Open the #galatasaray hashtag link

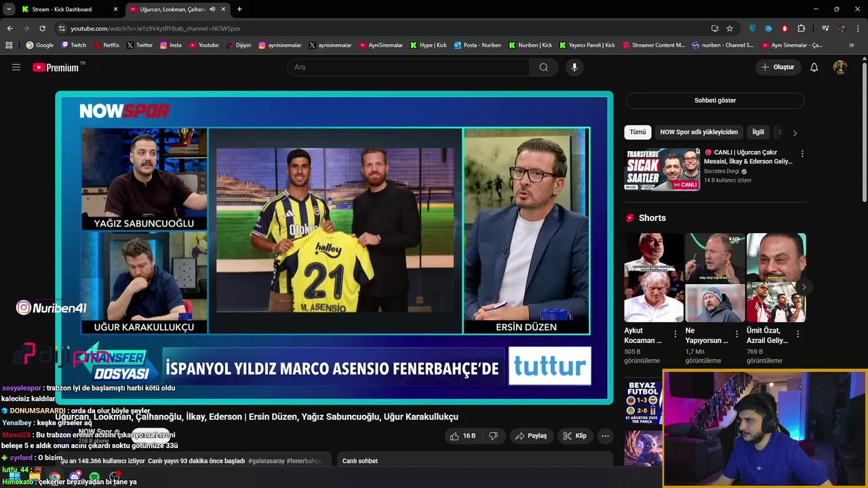point(267,461)
